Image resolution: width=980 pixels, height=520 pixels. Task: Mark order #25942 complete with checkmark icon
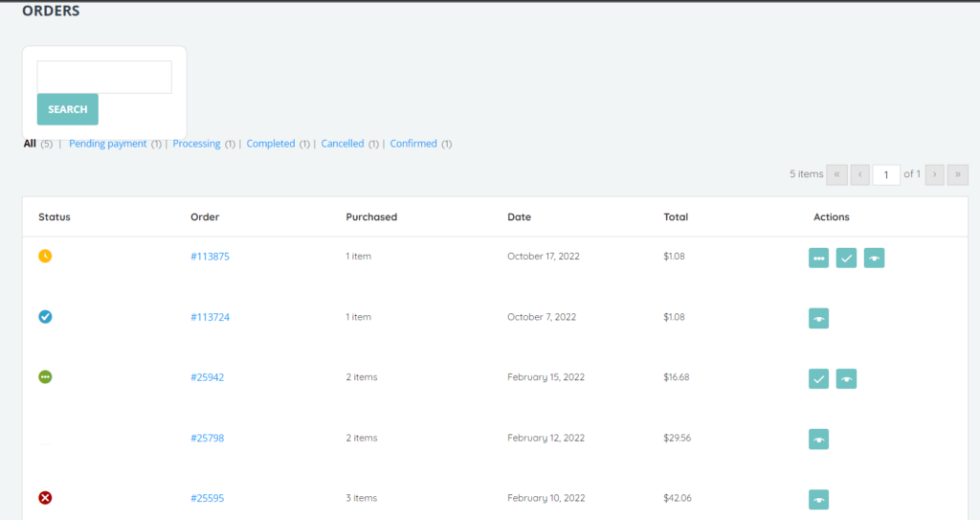click(818, 379)
